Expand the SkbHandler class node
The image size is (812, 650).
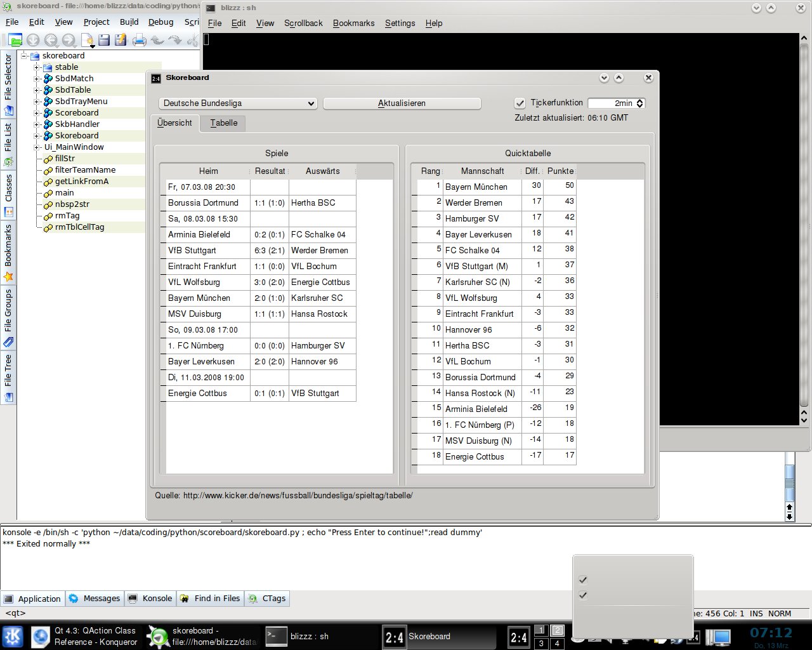pyautogui.click(x=37, y=124)
